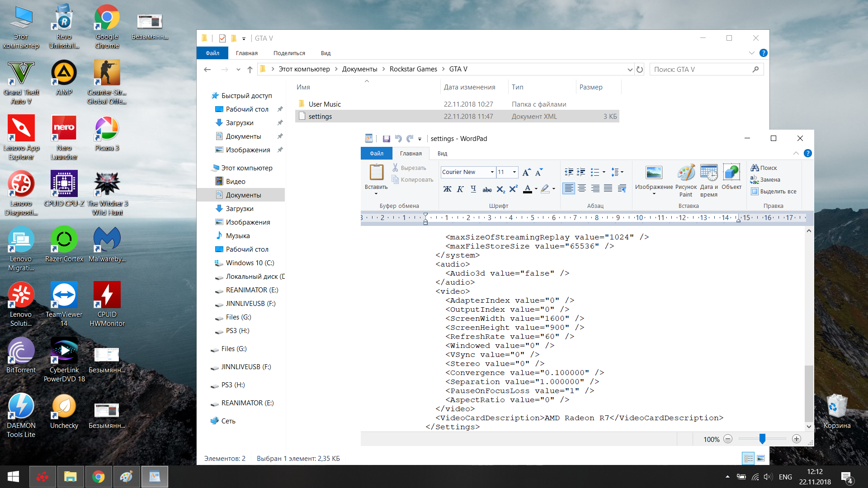Screen dimensions: 868x488
Task: Select center text alignment
Action: pyautogui.click(x=582, y=188)
